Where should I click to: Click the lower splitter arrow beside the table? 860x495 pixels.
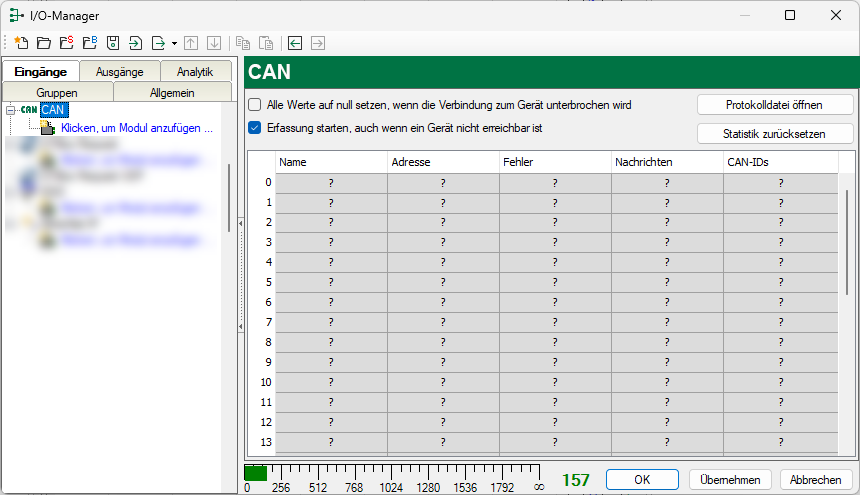(241, 327)
